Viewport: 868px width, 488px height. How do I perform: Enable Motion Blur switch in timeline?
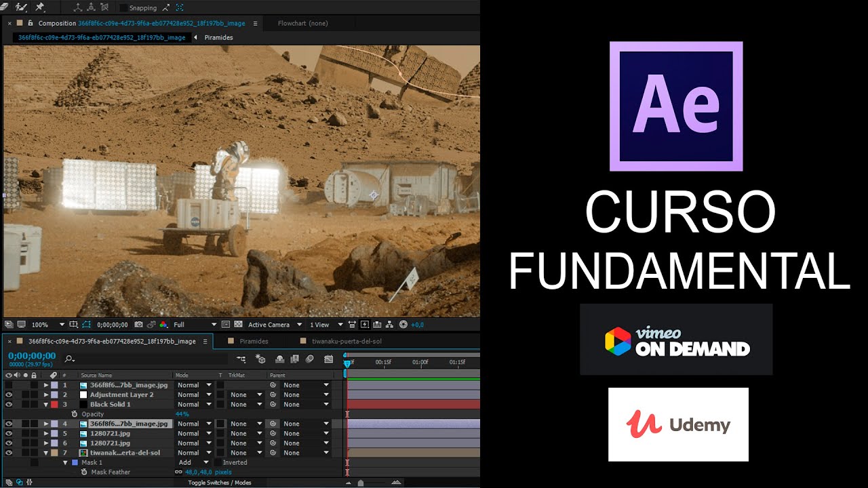[x=310, y=359]
